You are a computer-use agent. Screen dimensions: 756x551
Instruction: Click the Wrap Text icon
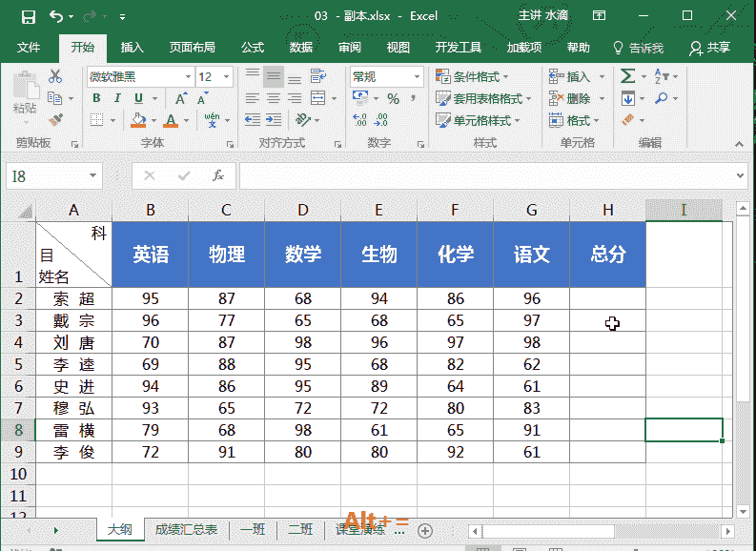pos(306,76)
